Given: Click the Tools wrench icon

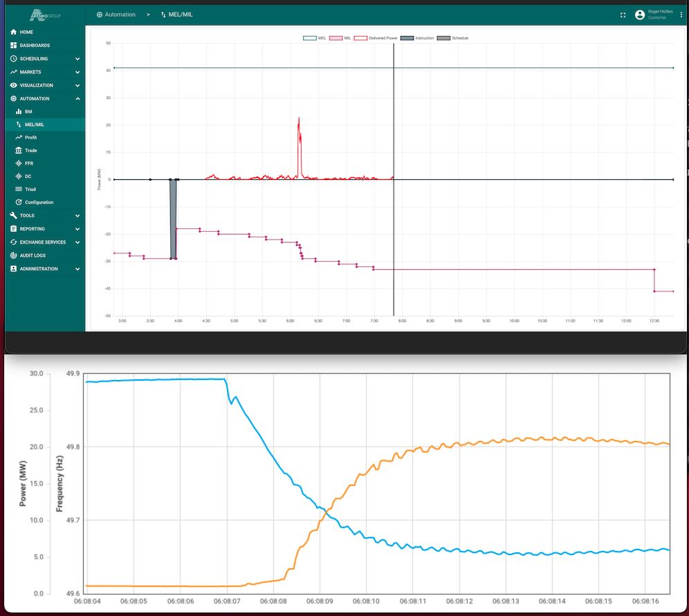Looking at the screenshot, I should (13, 215).
